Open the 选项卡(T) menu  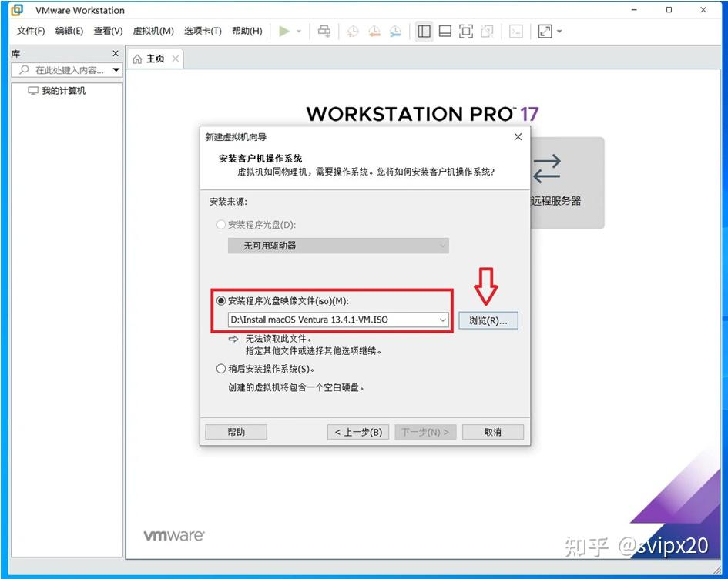tap(203, 31)
